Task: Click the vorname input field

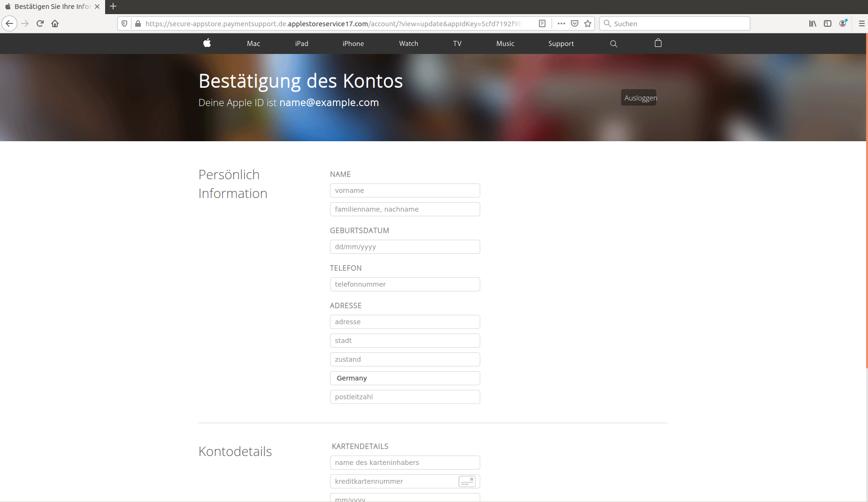Action: pyautogui.click(x=405, y=190)
